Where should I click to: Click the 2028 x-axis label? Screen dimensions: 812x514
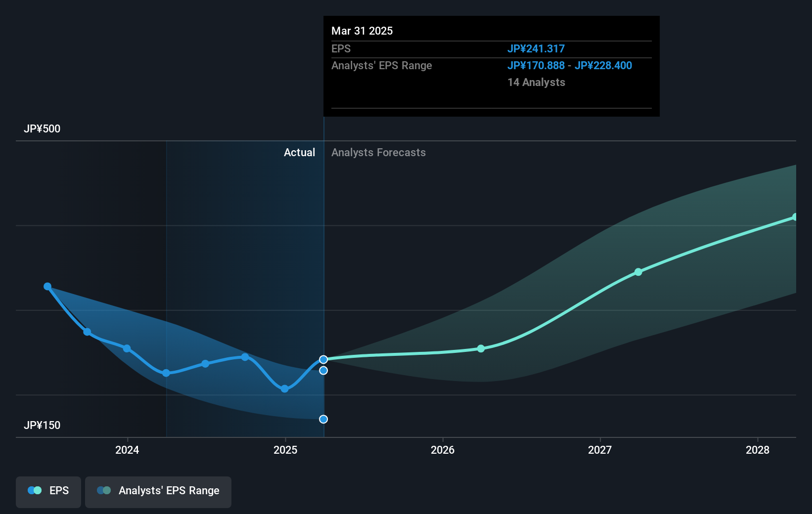(x=758, y=450)
